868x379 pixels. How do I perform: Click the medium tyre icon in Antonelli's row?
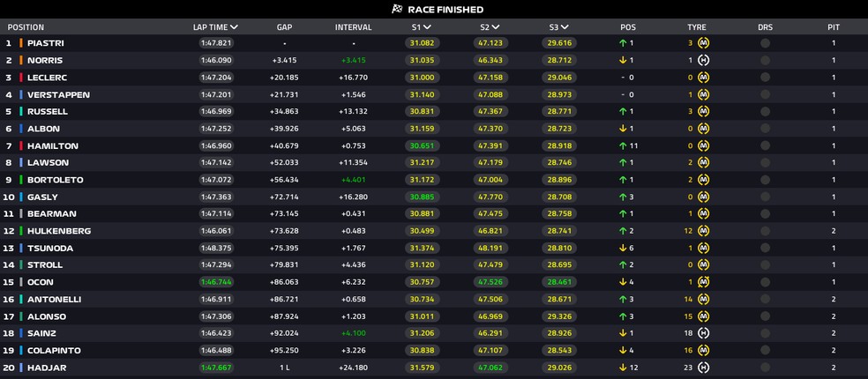pos(704,300)
